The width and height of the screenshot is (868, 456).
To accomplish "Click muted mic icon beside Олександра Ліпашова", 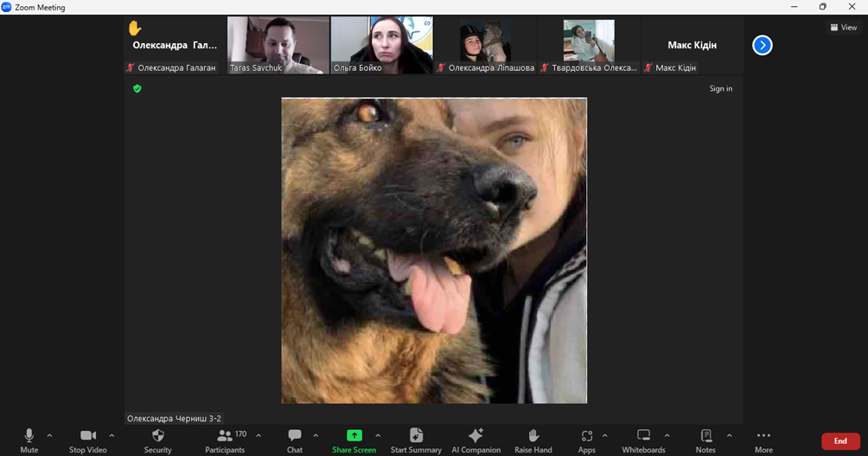I will [x=441, y=68].
